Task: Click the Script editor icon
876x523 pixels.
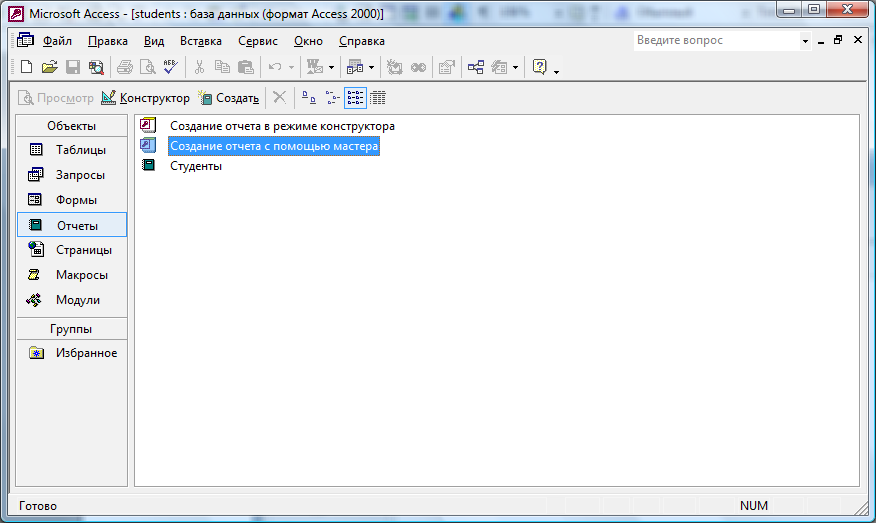Action: [418, 67]
